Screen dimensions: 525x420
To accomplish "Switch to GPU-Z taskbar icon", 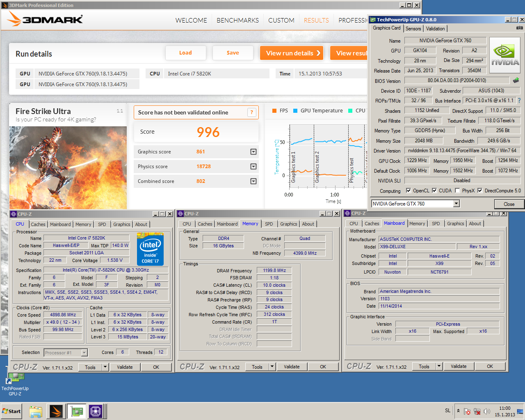I will coord(76,411).
